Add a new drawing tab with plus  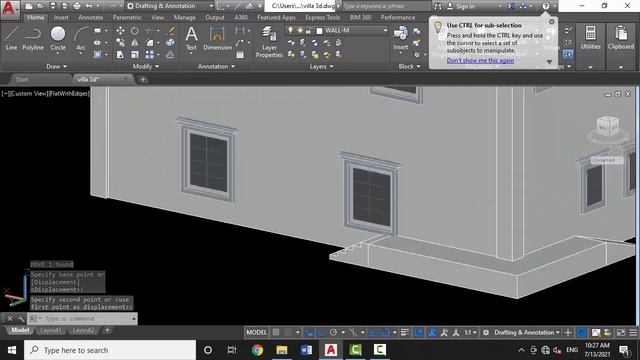click(x=143, y=80)
